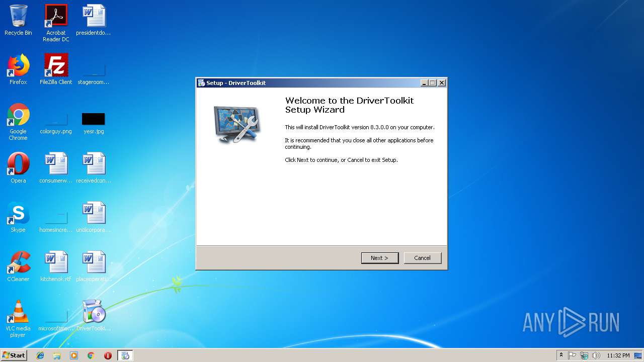The width and height of the screenshot is (644, 362).
Task: Select the placeoperati... Word document
Action: pos(94,266)
